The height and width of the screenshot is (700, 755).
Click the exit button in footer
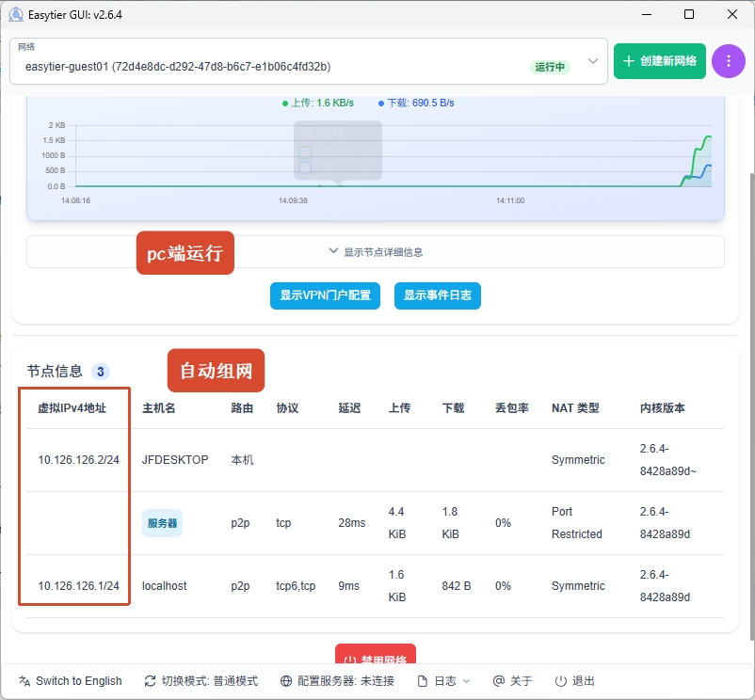(x=575, y=681)
